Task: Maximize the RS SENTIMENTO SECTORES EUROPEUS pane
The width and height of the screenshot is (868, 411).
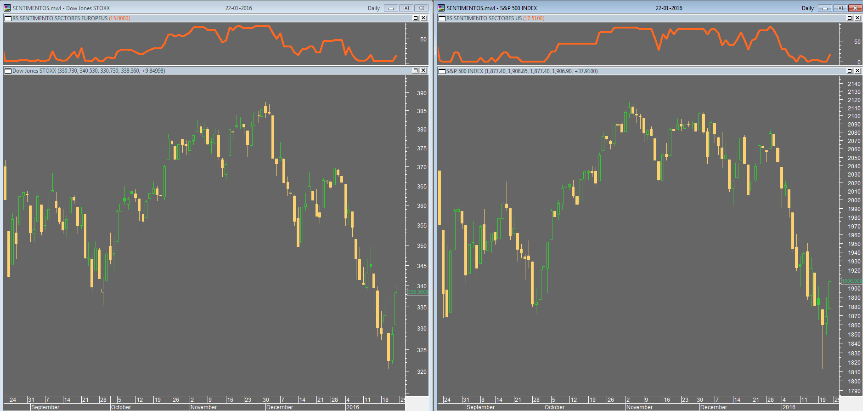Action: click(416, 18)
